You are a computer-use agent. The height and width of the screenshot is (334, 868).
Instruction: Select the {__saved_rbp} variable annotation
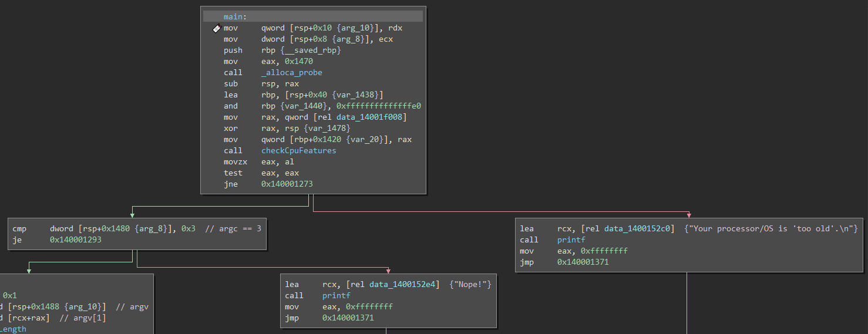tap(311, 50)
